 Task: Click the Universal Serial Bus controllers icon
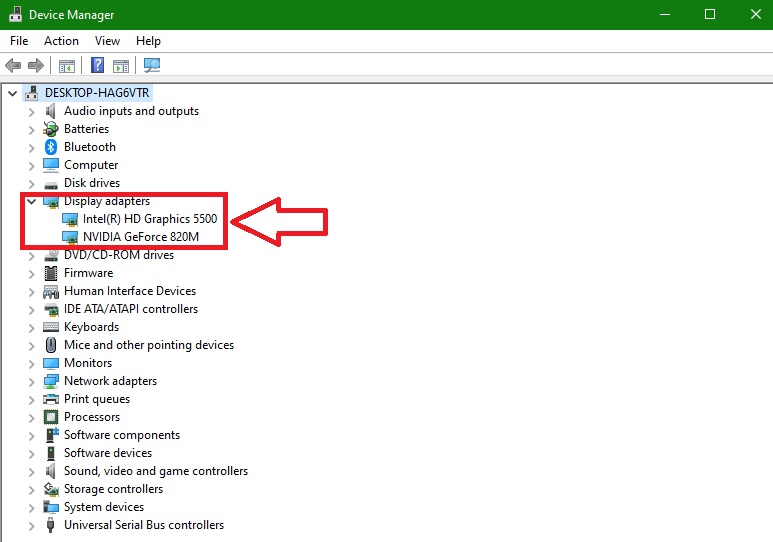click(x=50, y=525)
